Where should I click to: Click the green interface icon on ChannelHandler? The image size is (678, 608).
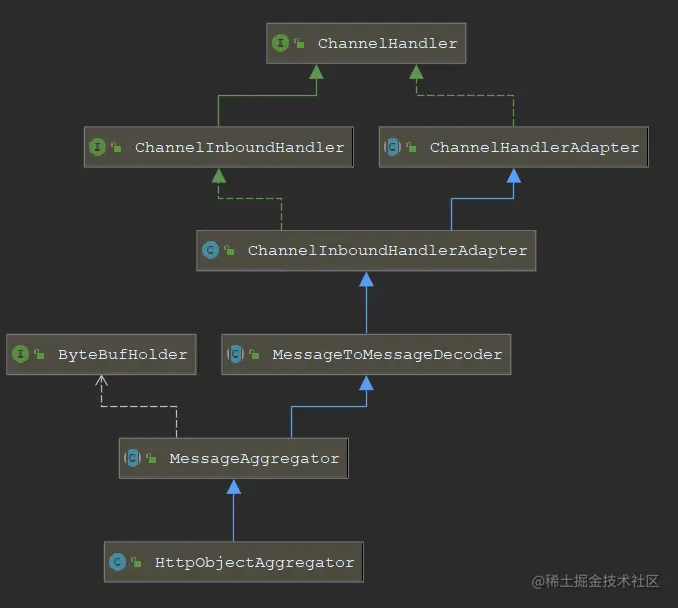(x=280, y=43)
